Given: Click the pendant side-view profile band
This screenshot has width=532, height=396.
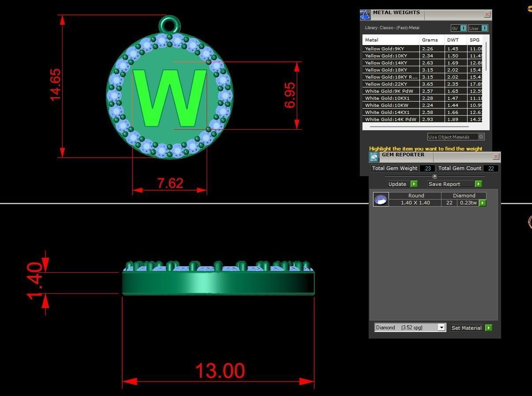Looking at the screenshot, I should click(218, 283).
